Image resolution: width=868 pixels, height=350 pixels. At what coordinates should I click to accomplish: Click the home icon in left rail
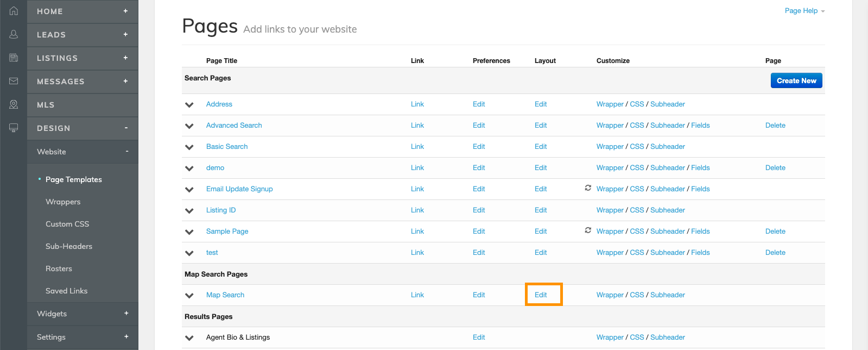click(14, 11)
